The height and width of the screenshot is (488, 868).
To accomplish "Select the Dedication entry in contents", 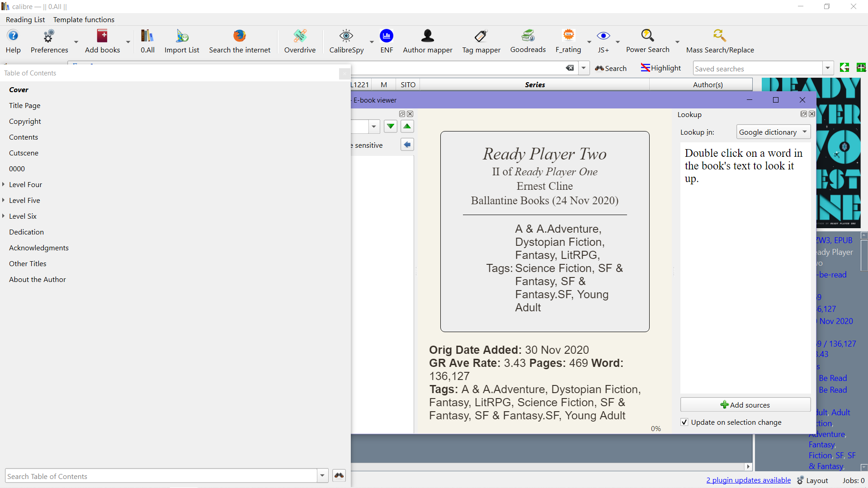I will (26, 232).
